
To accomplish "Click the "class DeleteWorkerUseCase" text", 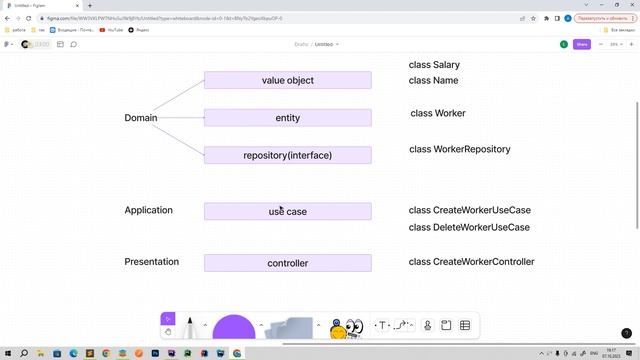I will click(x=469, y=227).
